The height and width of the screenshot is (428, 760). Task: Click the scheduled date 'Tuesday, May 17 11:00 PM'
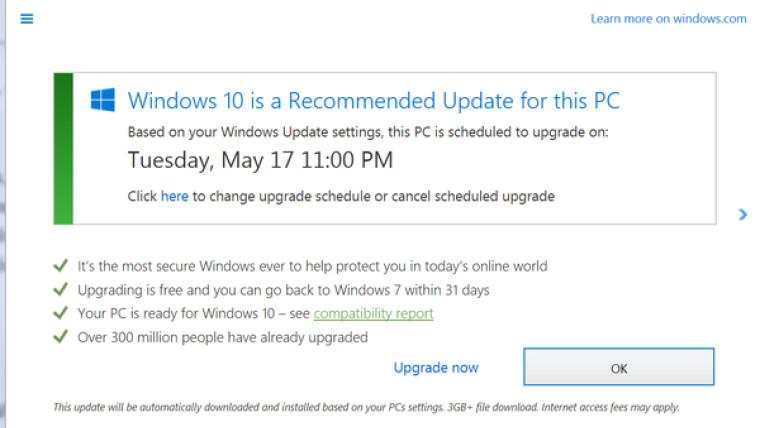point(260,160)
